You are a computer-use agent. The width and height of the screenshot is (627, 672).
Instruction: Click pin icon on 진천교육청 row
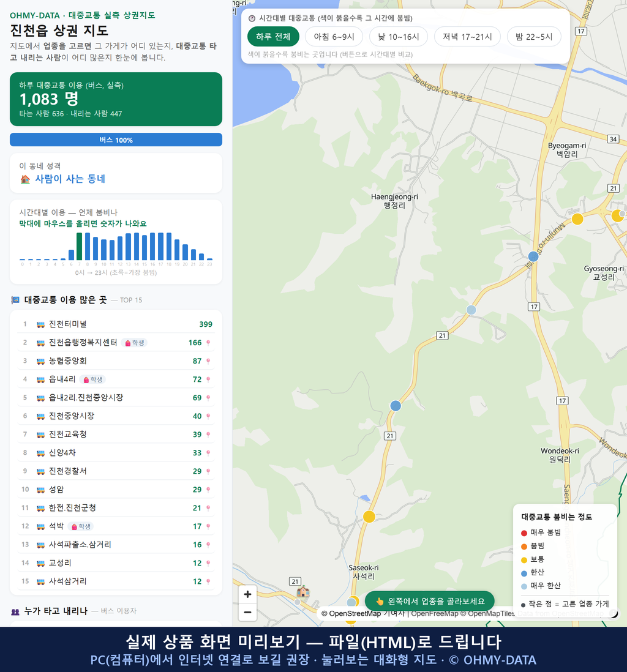coord(208,435)
